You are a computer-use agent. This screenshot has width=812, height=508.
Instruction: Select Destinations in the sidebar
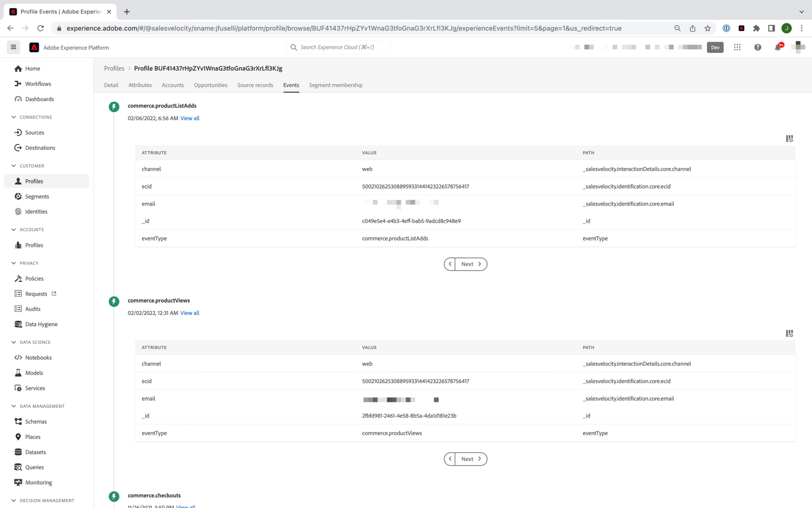pyautogui.click(x=40, y=148)
